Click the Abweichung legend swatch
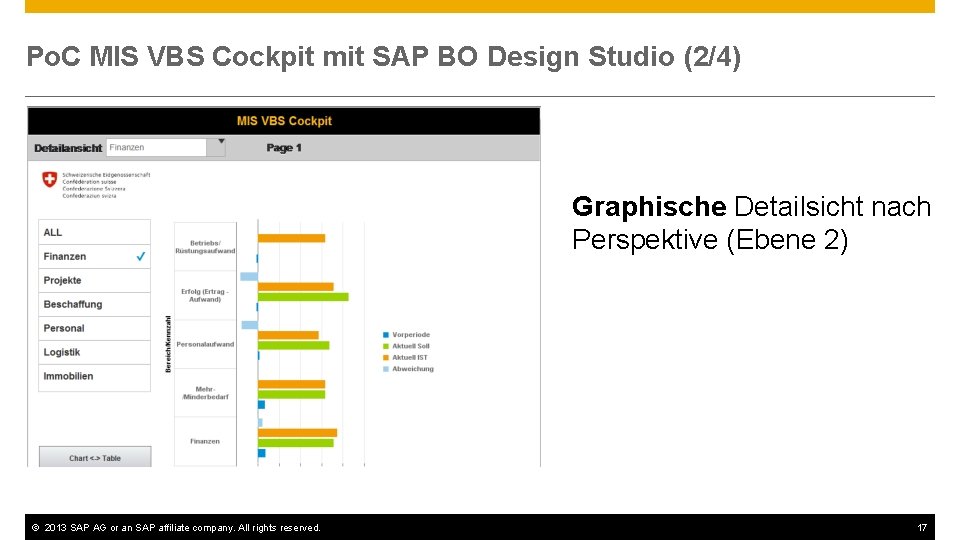Screen dimensions: 960x540 386,369
